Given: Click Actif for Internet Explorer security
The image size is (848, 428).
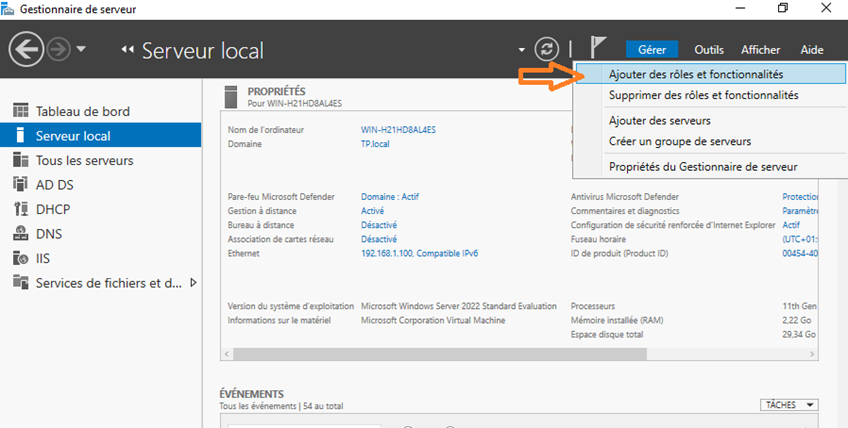Looking at the screenshot, I should pyautogui.click(x=791, y=225).
